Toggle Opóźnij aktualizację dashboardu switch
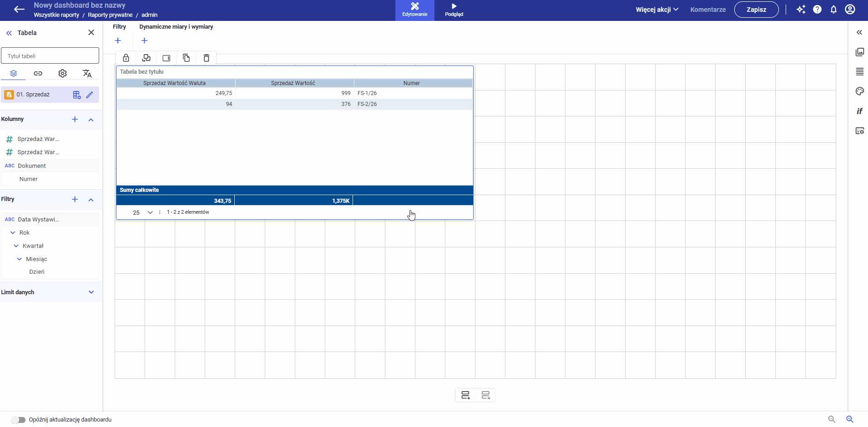The width and height of the screenshot is (868, 427). 18,420
